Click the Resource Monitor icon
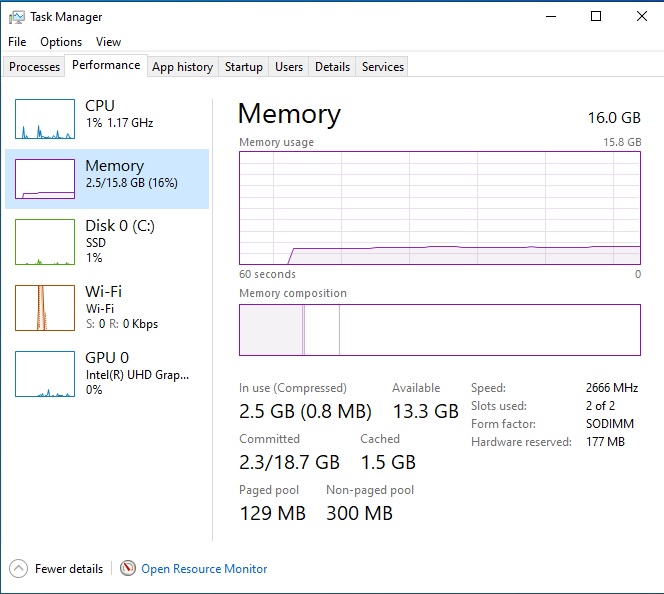664x594 pixels. 128,568
